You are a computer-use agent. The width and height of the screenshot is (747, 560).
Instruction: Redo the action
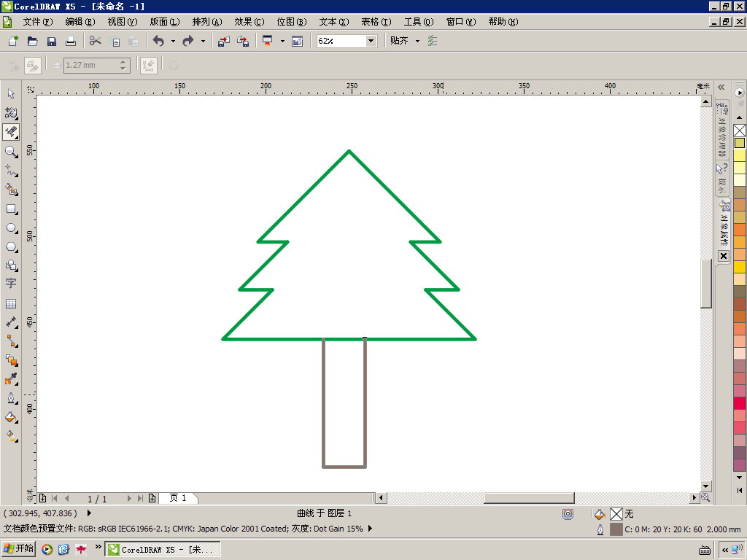tap(188, 41)
